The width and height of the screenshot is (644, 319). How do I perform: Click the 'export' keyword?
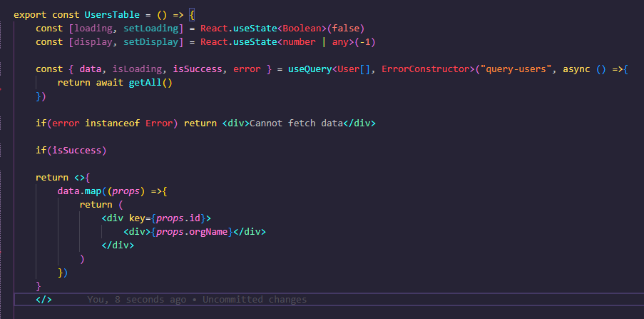[30, 15]
